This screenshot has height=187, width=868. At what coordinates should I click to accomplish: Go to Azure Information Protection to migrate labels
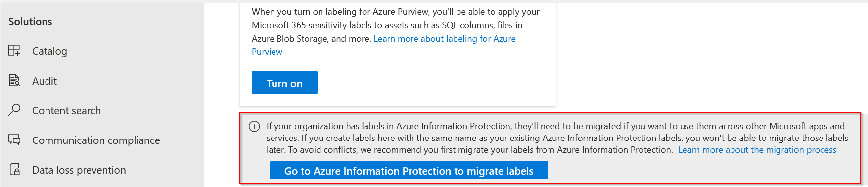409,170
